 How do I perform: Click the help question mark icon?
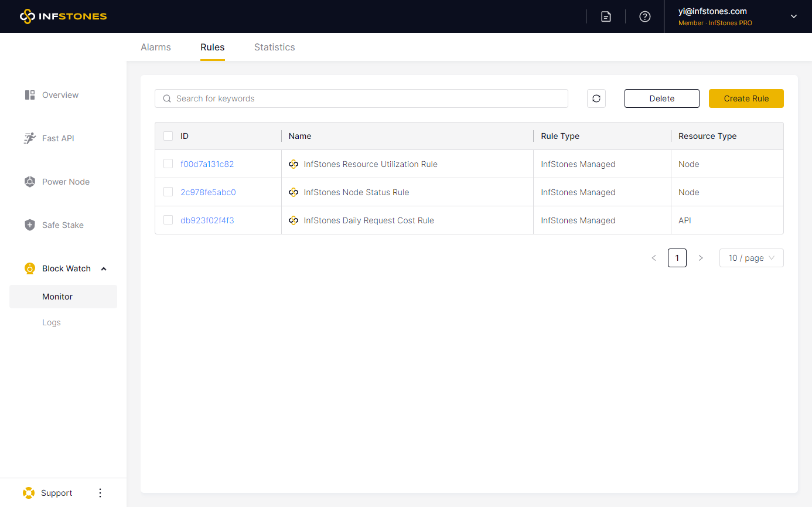click(645, 16)
